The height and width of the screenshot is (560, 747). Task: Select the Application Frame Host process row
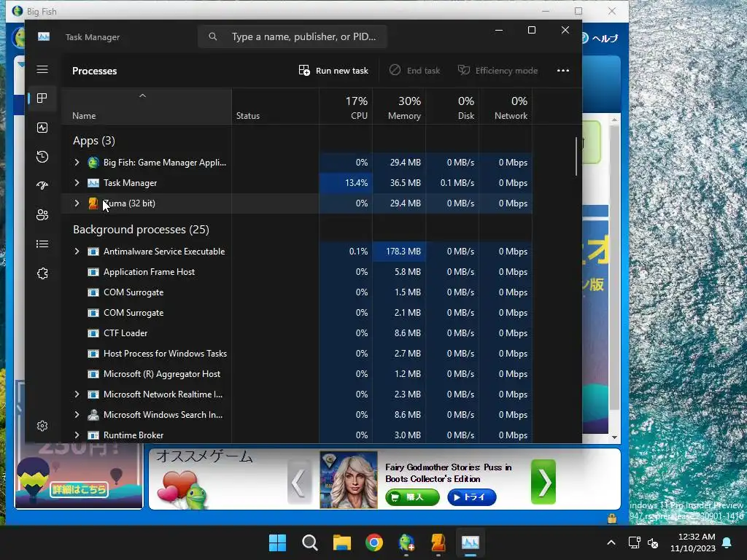point(296,272)
